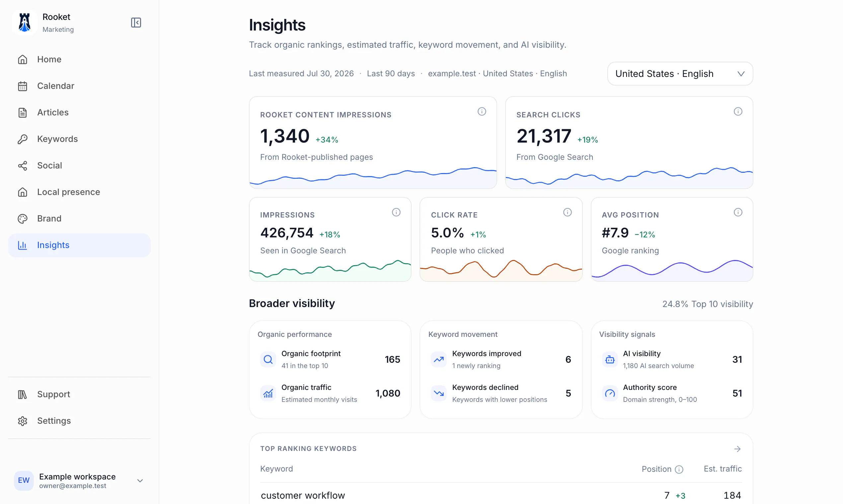Click the Impressions green sparkline
The width and height of the screenshot is (843, 504).
(x=330, y=270)
